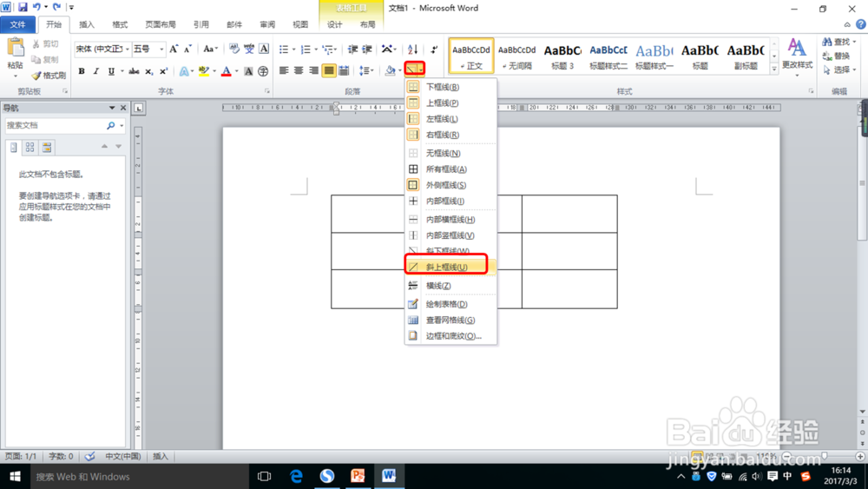The height and width of the screenshot is (489, 868).
Task: Toggle superscript formatting
Action: pyautogui.click(x=163, y=71)
